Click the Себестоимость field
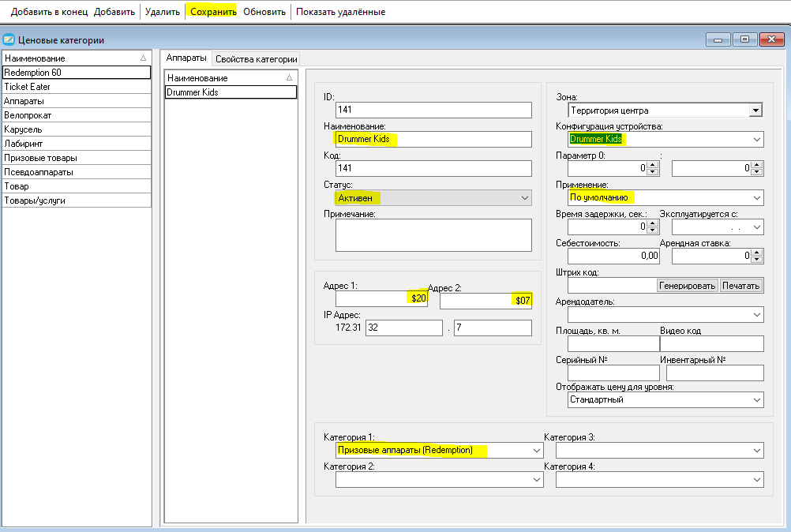The width and height of the screenshot is (791, 532). tap(613, 257)
